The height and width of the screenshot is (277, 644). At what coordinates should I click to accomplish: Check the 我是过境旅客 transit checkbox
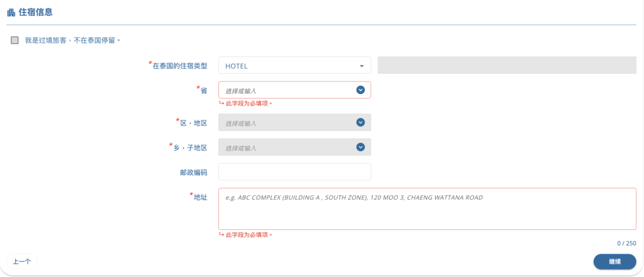[14, 40]
